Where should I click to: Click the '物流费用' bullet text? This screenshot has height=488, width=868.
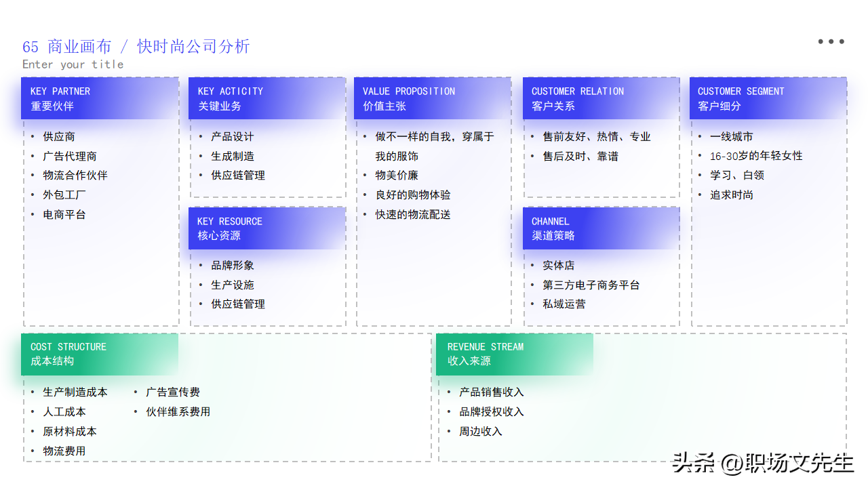pyautogui.click(x=64, y=451)
